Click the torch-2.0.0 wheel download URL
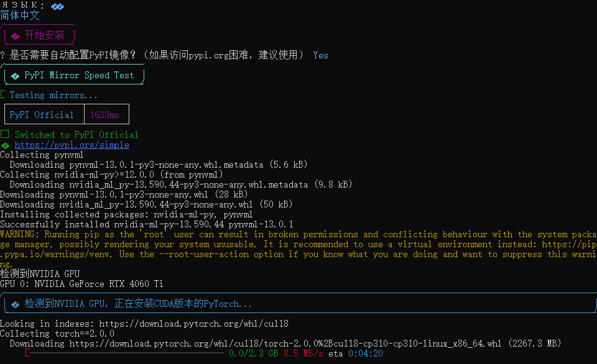The image size is (597, 364). (x=287, y=344)
